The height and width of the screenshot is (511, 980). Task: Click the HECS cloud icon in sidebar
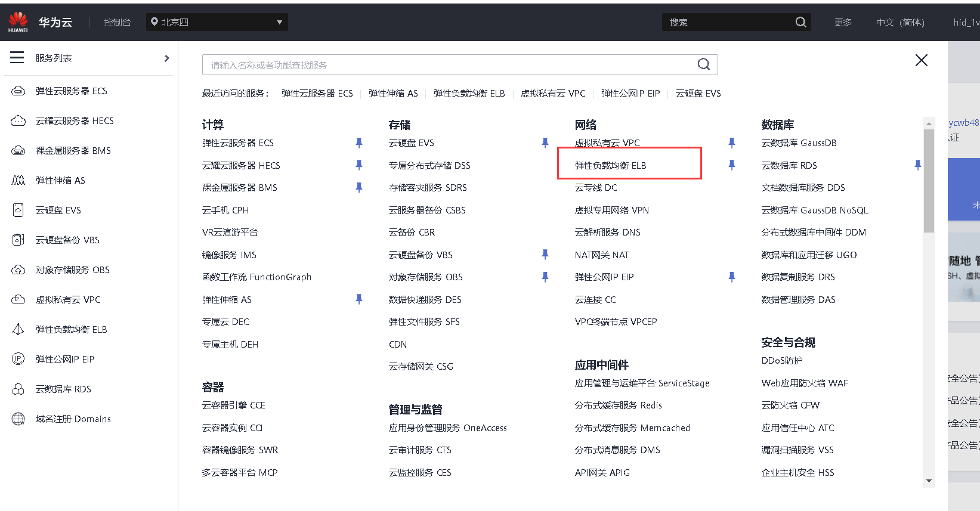pyautogui.click(x=18, y=121)
